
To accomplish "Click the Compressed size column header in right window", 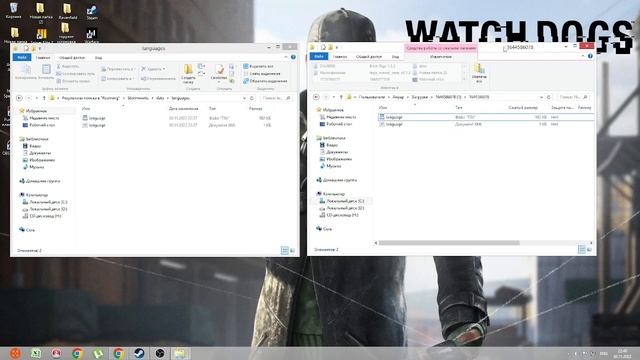I will (523, 108).
